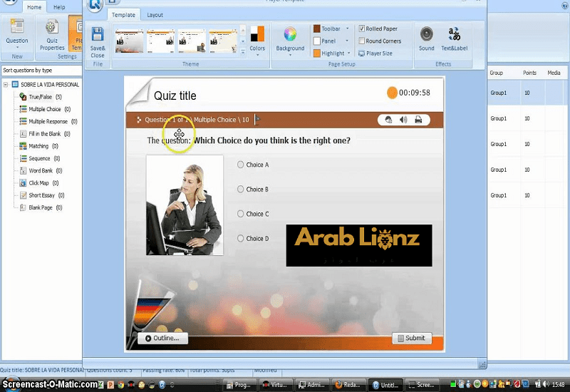The image size is (570, 392).
Task: Expand the theme gallery more arrow
Action: (x=243, y=52)
